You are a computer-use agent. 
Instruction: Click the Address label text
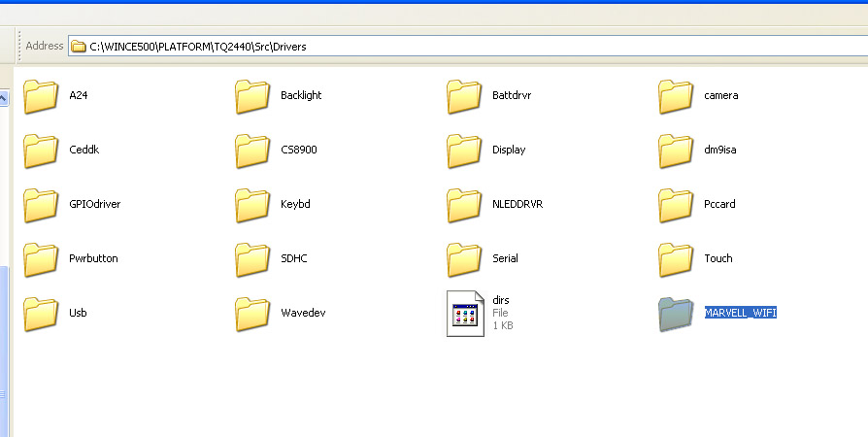(x=45, y=46)
